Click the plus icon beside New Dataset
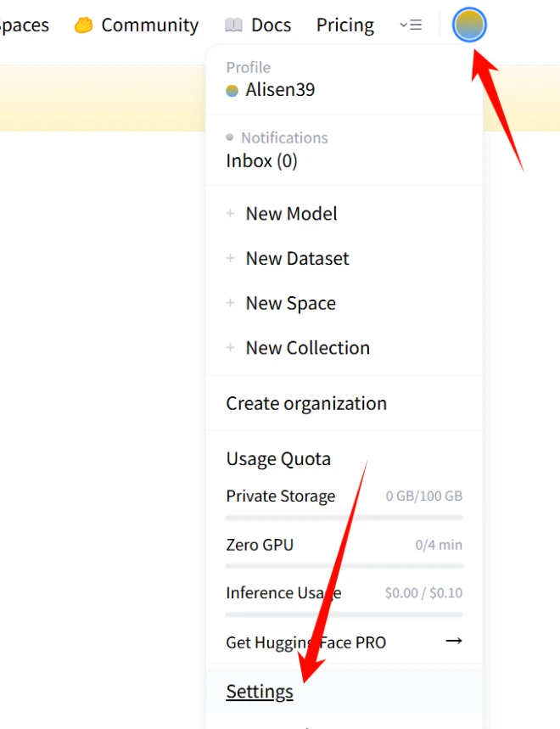This screenshot has height=729, width=560. tap(230, 259)
